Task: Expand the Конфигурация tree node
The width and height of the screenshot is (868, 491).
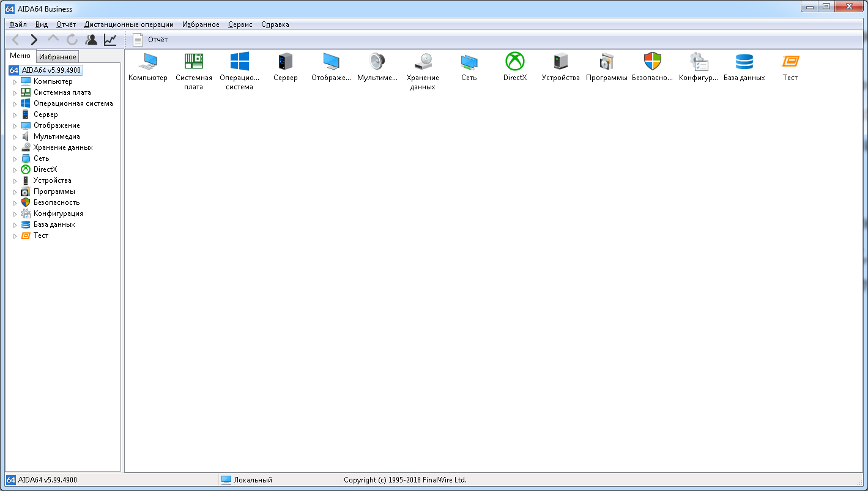Action: point(15,213)
